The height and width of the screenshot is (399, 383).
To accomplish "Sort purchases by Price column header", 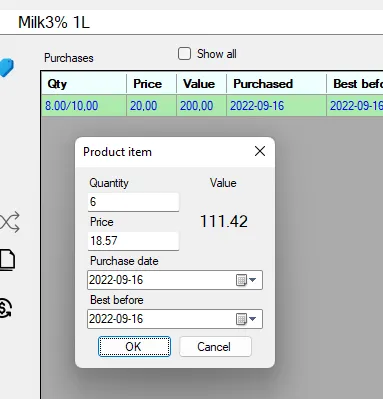I will pos(152,84).
